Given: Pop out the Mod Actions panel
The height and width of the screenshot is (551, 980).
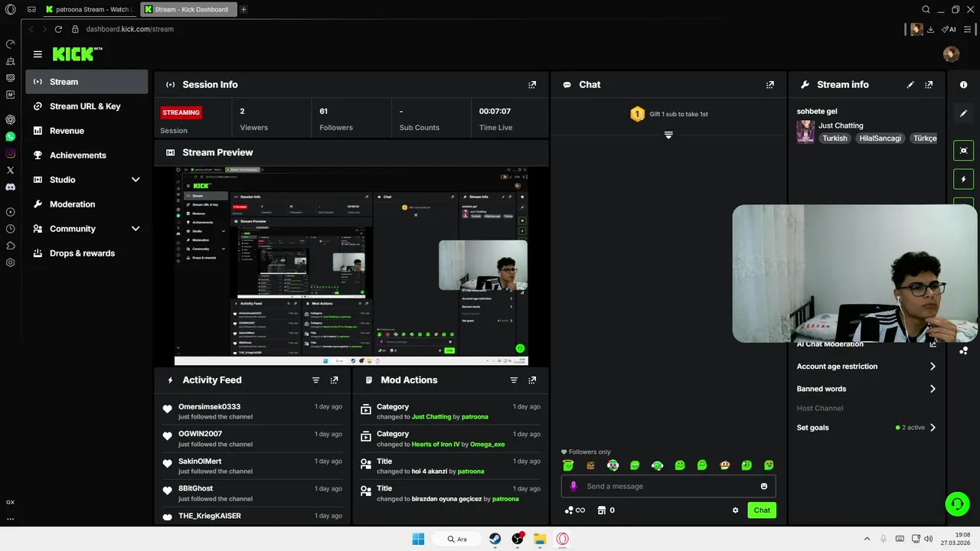Looking at the screenshot, I should click(532, 380).
